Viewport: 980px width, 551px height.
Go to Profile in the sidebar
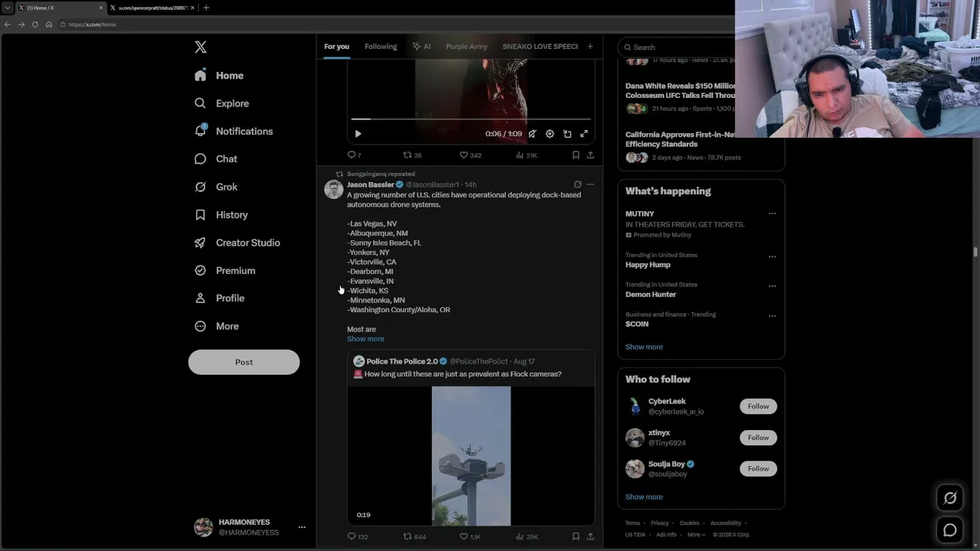coord(219,298)
